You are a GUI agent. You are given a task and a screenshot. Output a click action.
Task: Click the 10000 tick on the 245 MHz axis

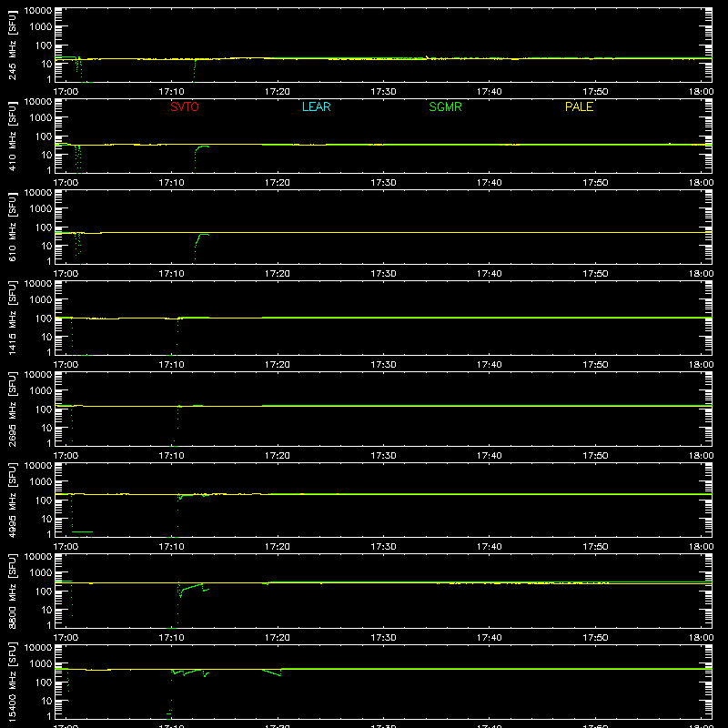(x=38, y=11)
